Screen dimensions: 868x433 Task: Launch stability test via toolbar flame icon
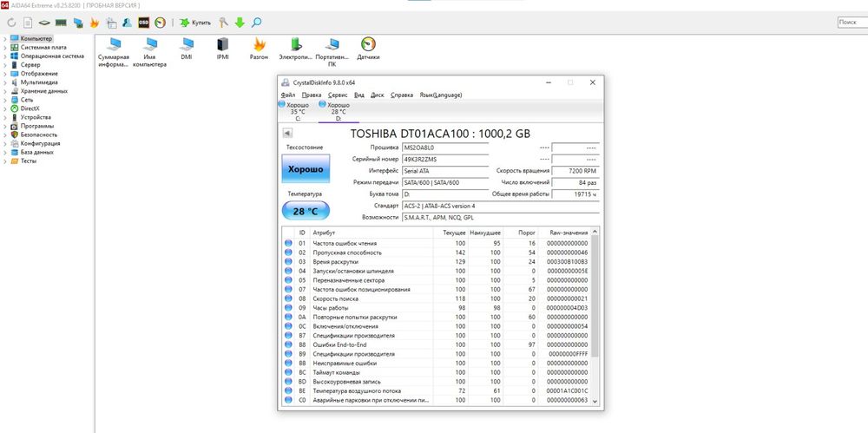pos(95,23)
